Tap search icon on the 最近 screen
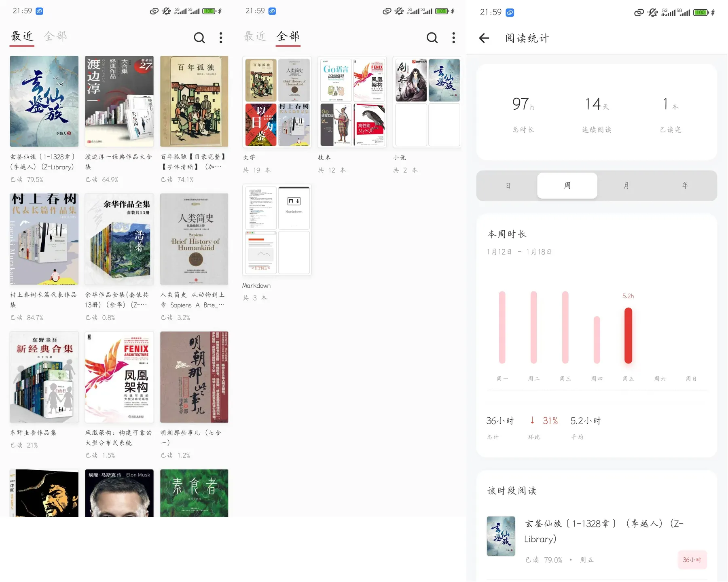Image resolution: width=728 pixels, height=582 pixels. pyautogui.click(x=199, y=38)
